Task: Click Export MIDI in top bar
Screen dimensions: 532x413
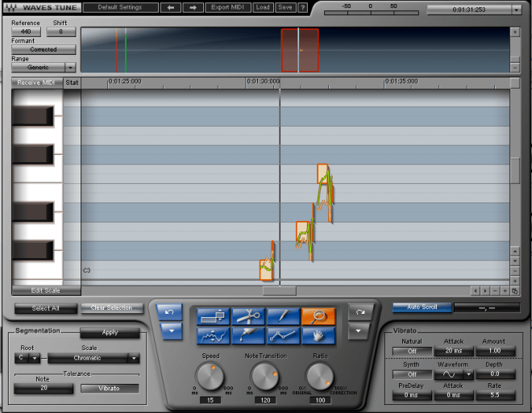Action: [227, 7]
